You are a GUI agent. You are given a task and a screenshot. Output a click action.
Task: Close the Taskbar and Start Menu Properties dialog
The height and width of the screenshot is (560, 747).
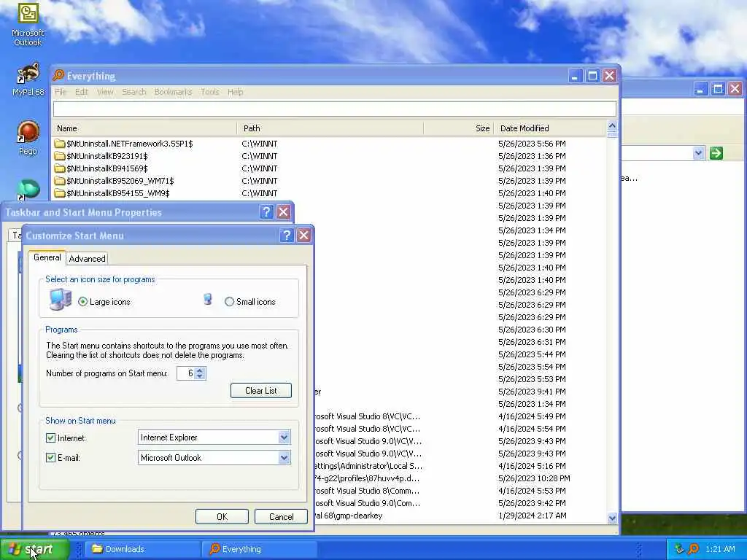click(284, 211)
